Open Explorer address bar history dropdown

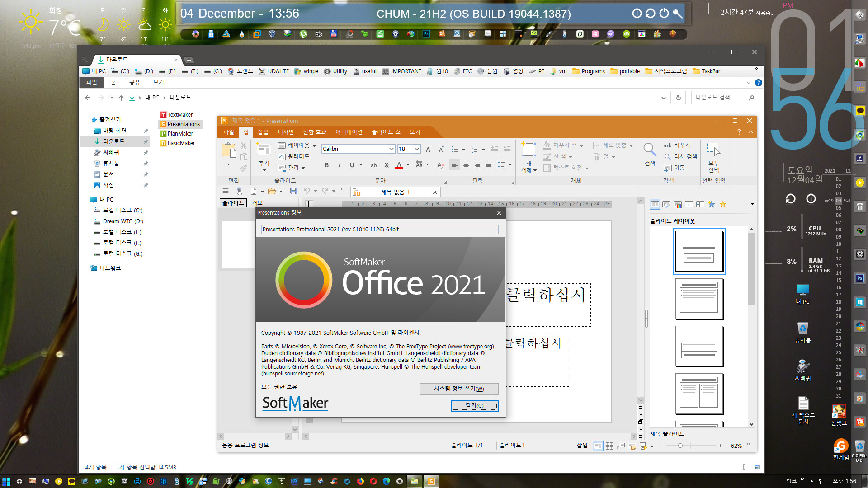point(663,98)
